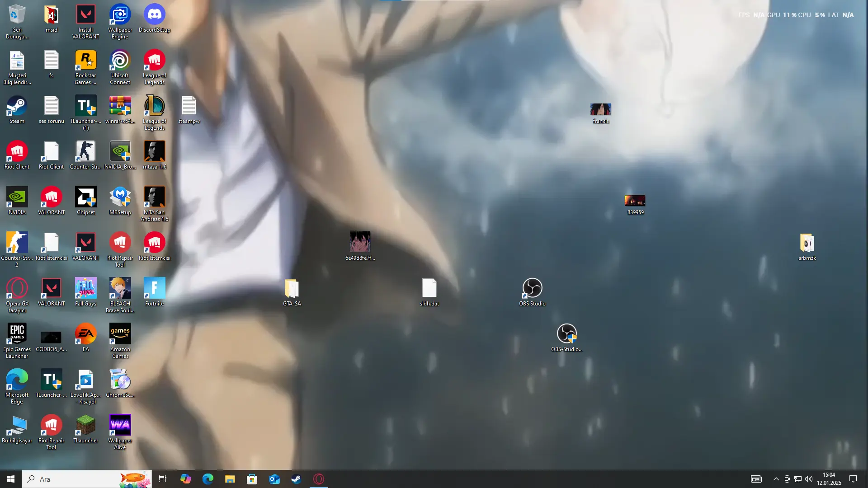Select the Bu bilgisayar icon
Image resolution: width=868 pixels, height=488 pixels.
click(17, 429)
